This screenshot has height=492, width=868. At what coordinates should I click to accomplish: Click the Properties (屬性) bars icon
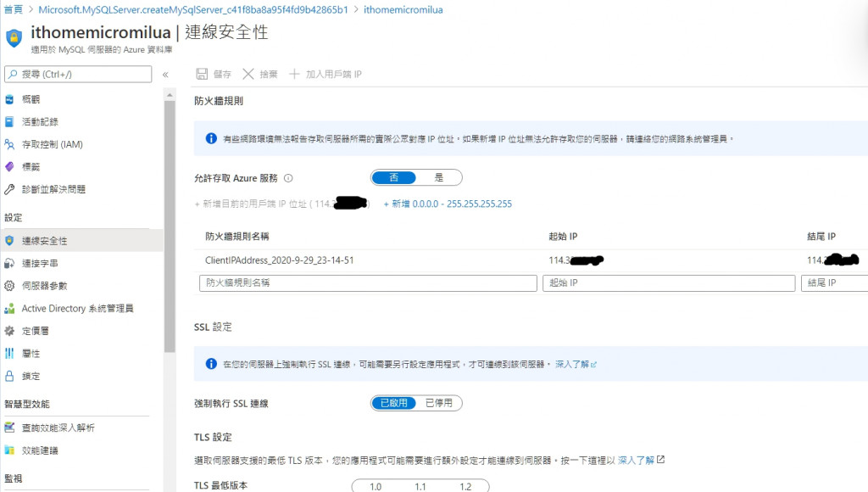[x=9, y=354]
